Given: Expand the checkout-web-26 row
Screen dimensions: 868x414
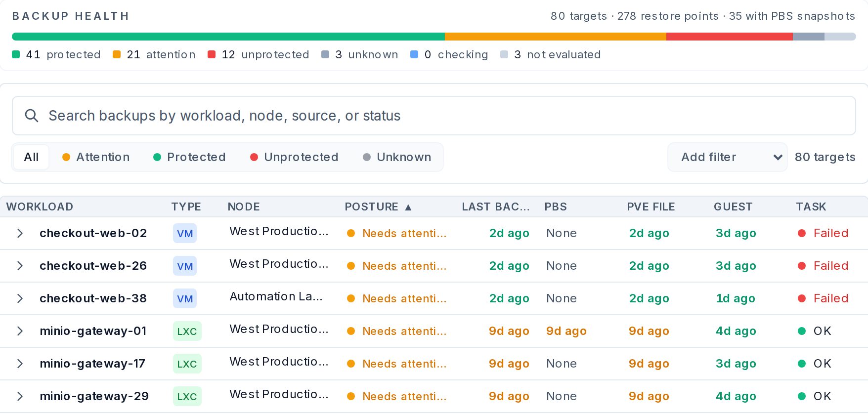Looking at the screenshot, I should (x=20, y=266).
